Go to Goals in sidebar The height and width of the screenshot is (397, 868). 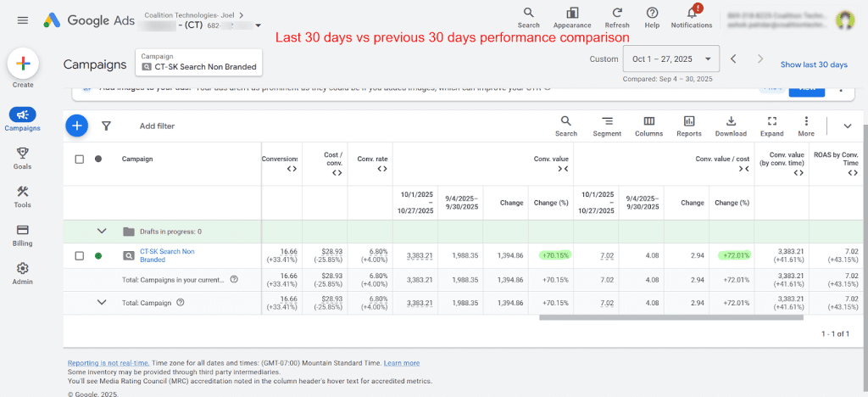23,159
